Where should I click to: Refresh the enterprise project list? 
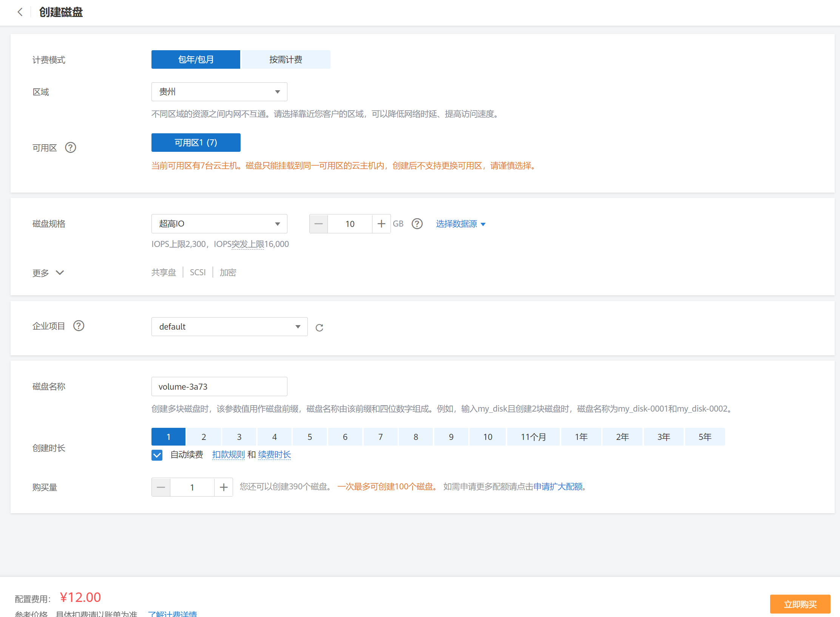320,327
